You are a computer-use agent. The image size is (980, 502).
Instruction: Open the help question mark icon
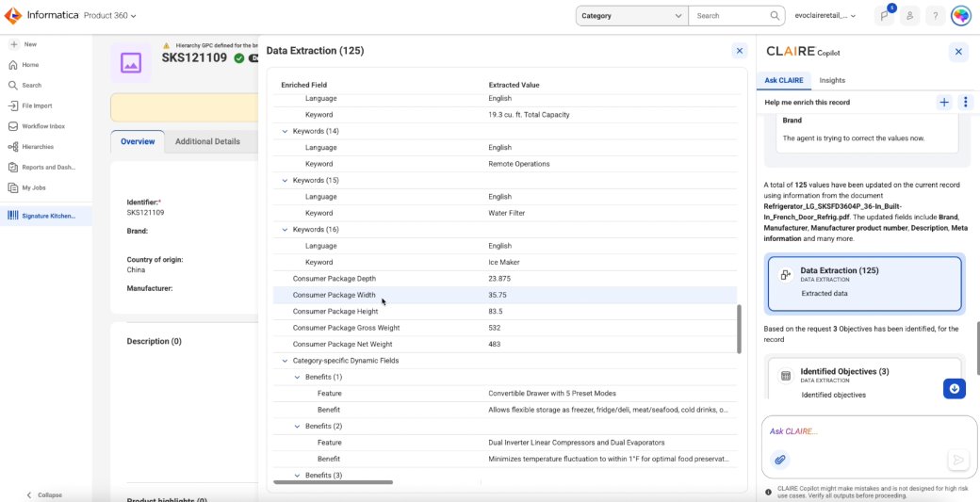935,16
